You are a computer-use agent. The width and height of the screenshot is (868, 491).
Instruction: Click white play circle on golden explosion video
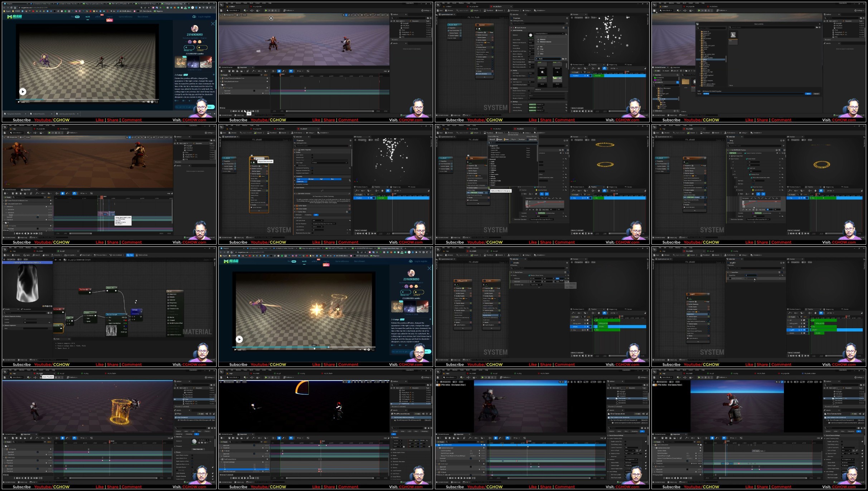239,339
